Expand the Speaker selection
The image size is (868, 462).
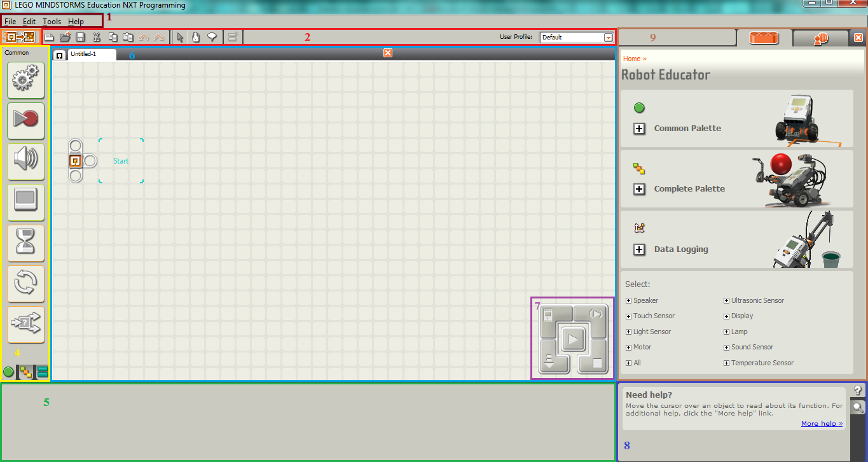629,301
